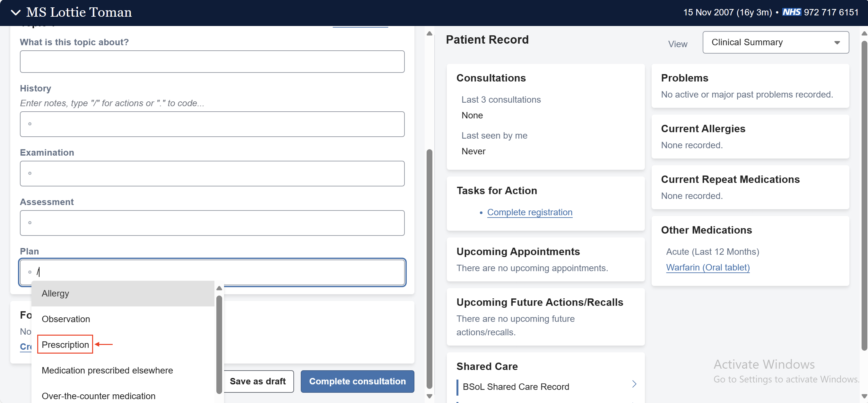Screen dimensions: 868x403
Task: Click up arrow on action menu scrollbar
Action: pos(219,288)
